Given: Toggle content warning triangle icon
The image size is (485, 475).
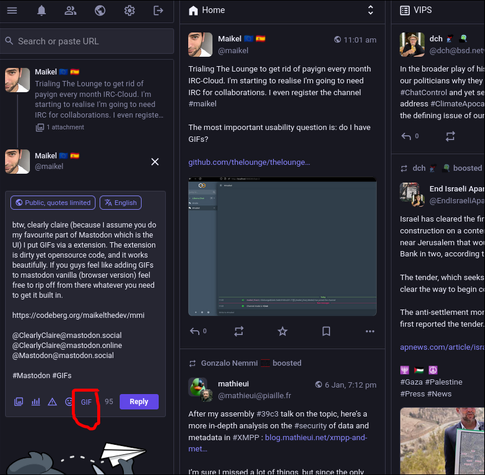Looking at the screenshot, I should tap(52, 402).
